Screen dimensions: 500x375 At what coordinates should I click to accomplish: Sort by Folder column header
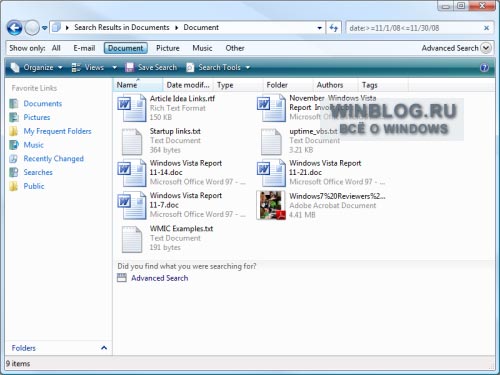click(288, 85)
